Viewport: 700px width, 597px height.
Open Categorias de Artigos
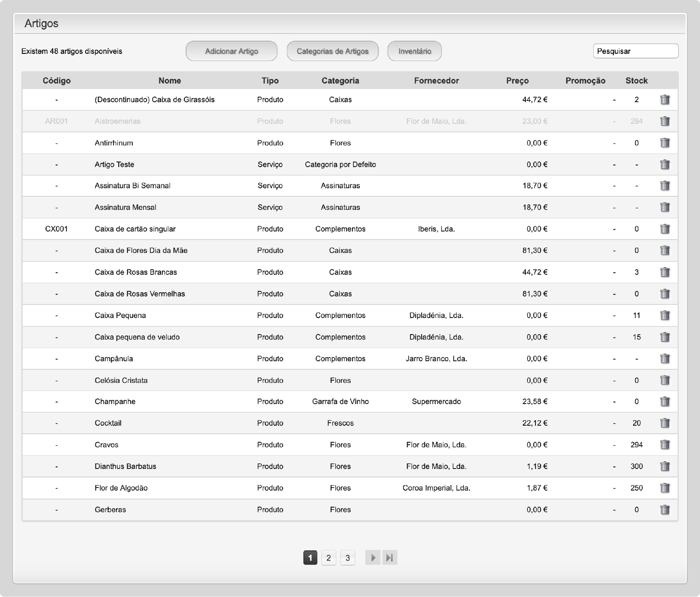332,51
